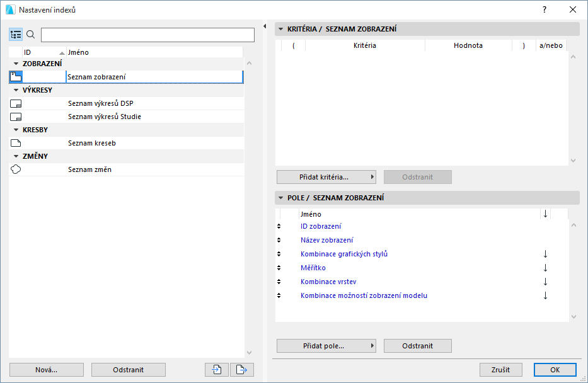The height and width of the screenshot is (383, 588).
Task: Collapse the VÝKRESY group
Action: (x=14, y=90)
